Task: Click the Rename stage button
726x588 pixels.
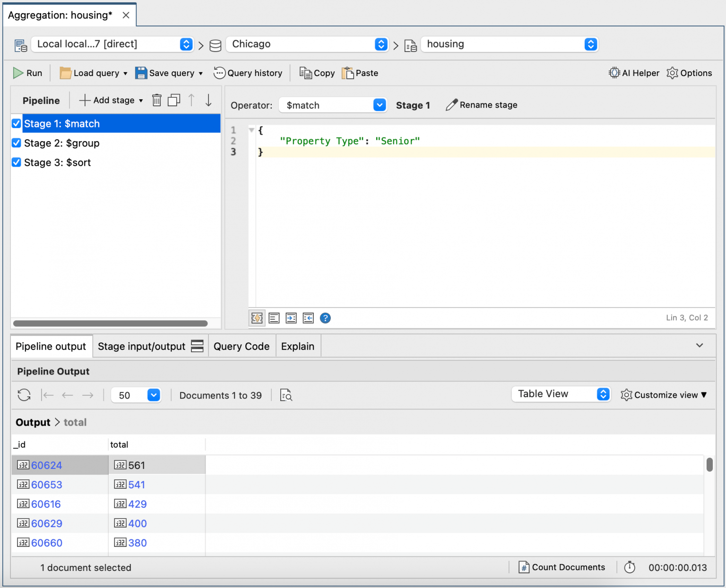Action: point(482,105)
